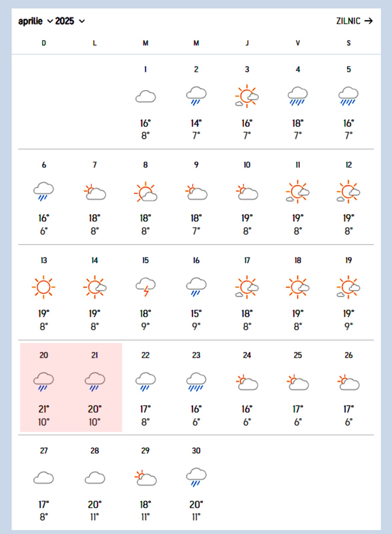The width and height of the screenshot is (392, 534).
Task: Click the sunny icon on April 13
Action: [43, 287]
